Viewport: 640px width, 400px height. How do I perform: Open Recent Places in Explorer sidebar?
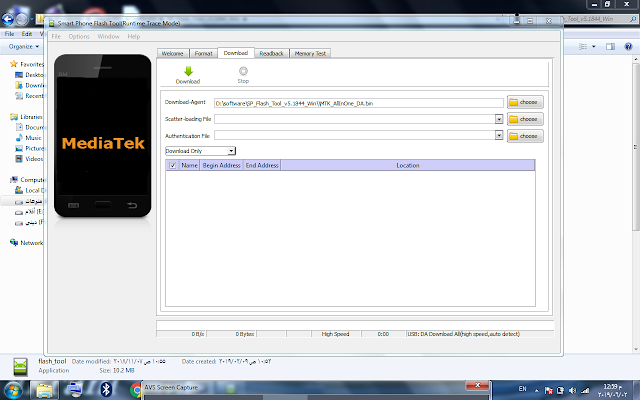[x=29, y=96]
